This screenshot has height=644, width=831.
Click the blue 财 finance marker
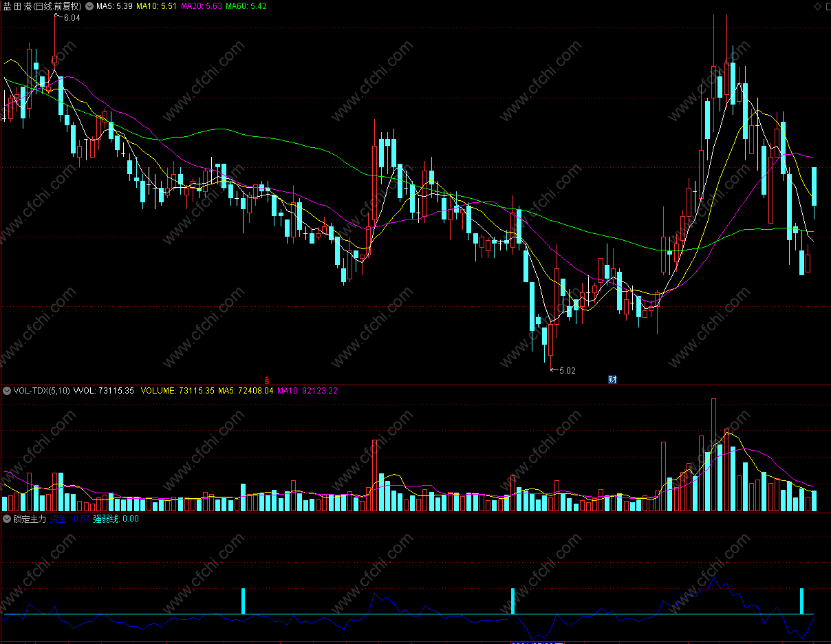612,380
